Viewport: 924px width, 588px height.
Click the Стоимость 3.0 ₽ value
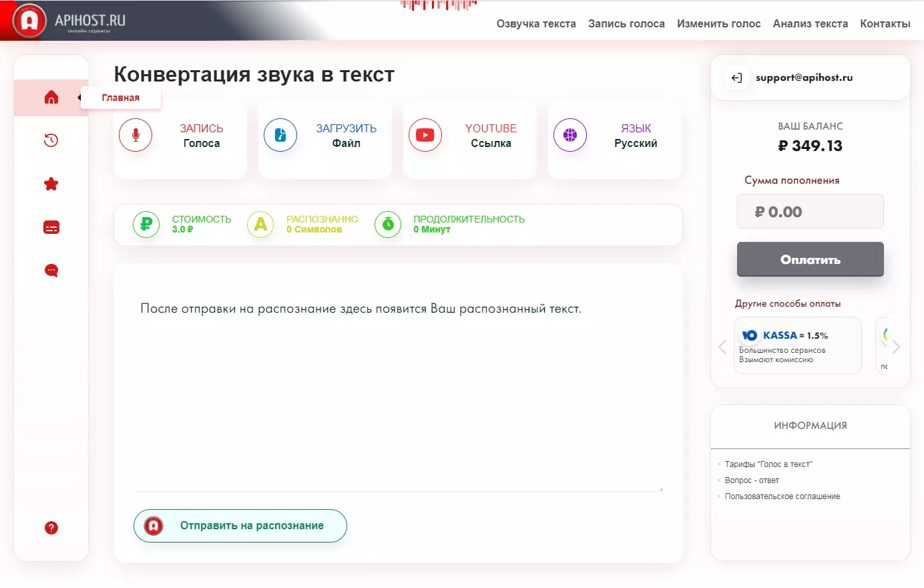182,229
